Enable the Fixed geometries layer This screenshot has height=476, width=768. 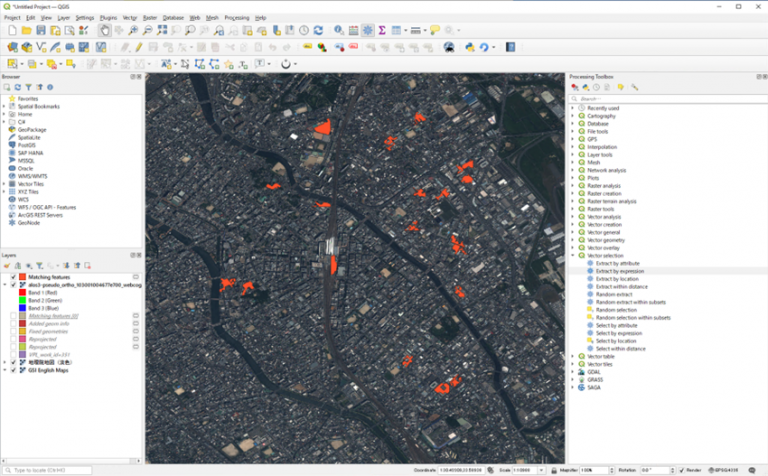(14, 332)
